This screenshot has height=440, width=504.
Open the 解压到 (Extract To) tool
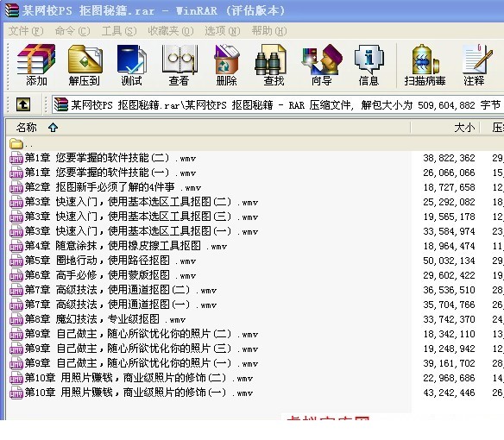click(x=85, y=66)
